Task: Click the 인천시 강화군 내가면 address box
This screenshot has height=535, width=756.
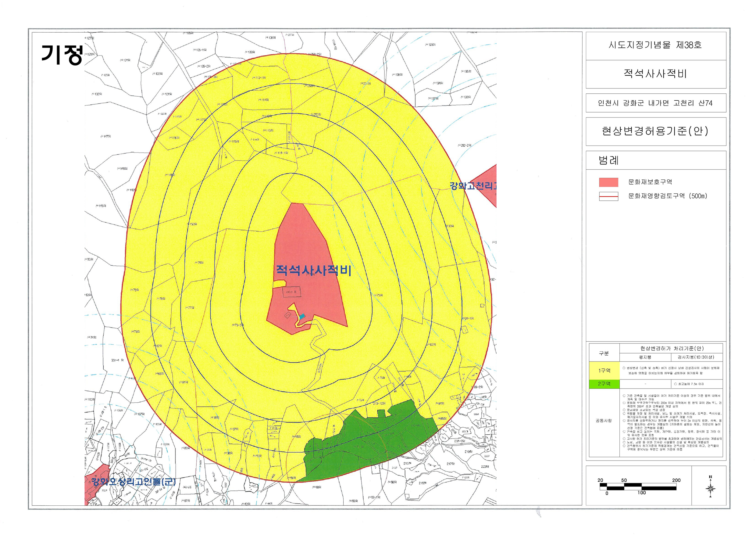Action: (656, 103)
